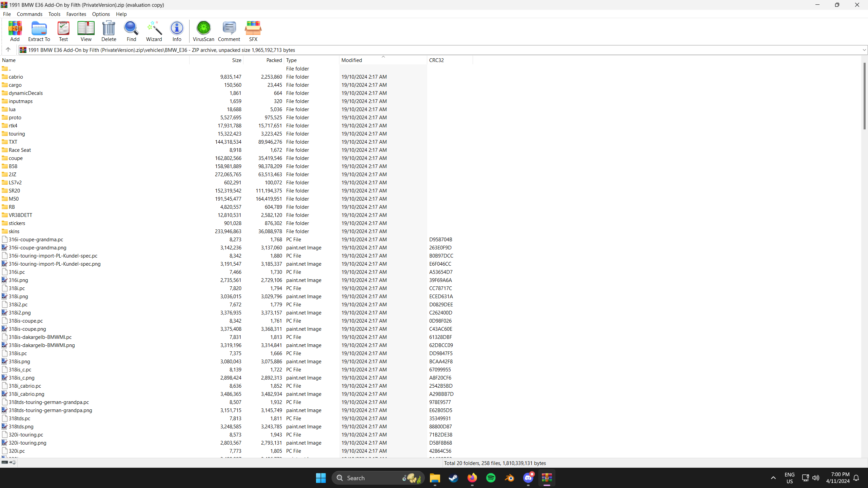The width and height of the screenshot is (868, 488).
Task: Click the SFX conversion icon
Action: 253,31
